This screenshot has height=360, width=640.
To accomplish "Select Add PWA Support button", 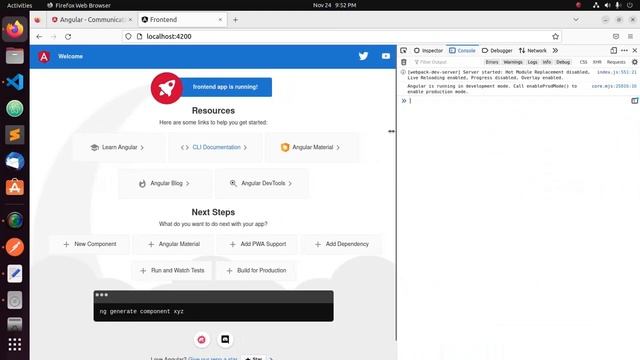I will (257, 244).
